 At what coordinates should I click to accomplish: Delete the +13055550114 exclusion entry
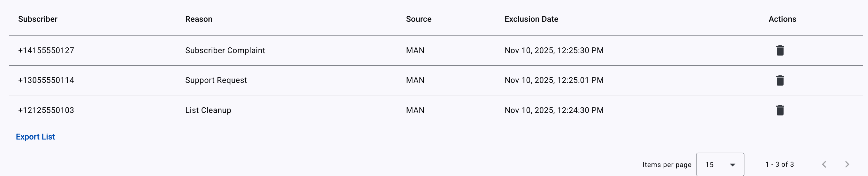click(x=780, y=80)
